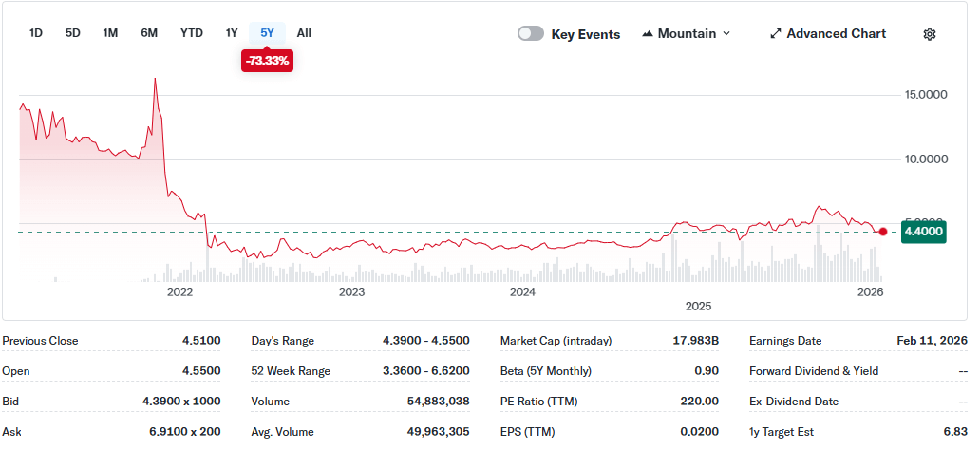Open chart settings gear icon
Screen dimensions: 980x449
coord(930,34)
